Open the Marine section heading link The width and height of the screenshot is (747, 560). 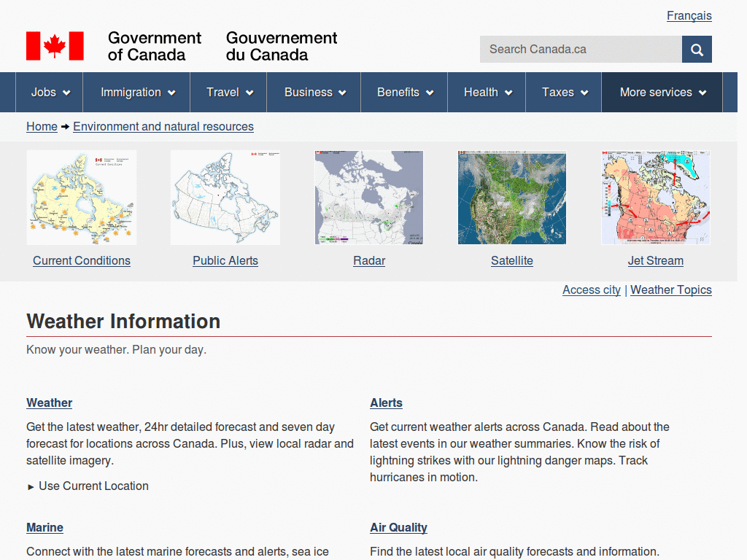44,528
